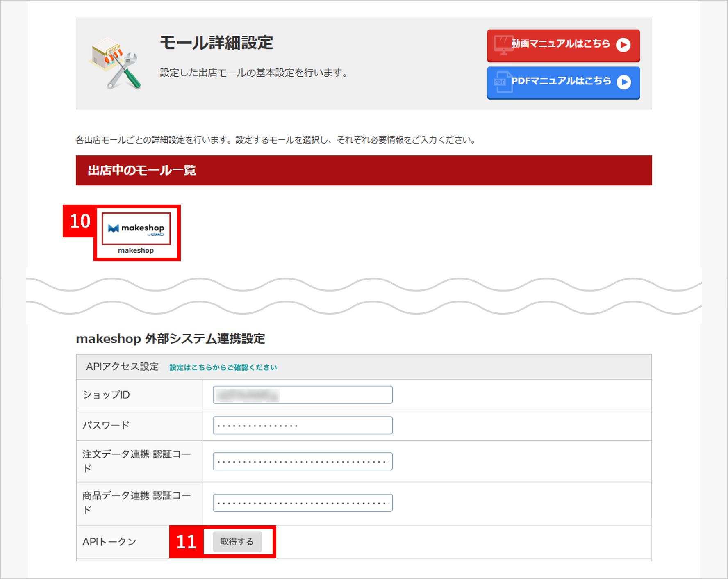Follow the 設定はこちらからご確認ください link
728x579 pixels.
[223, 367]
